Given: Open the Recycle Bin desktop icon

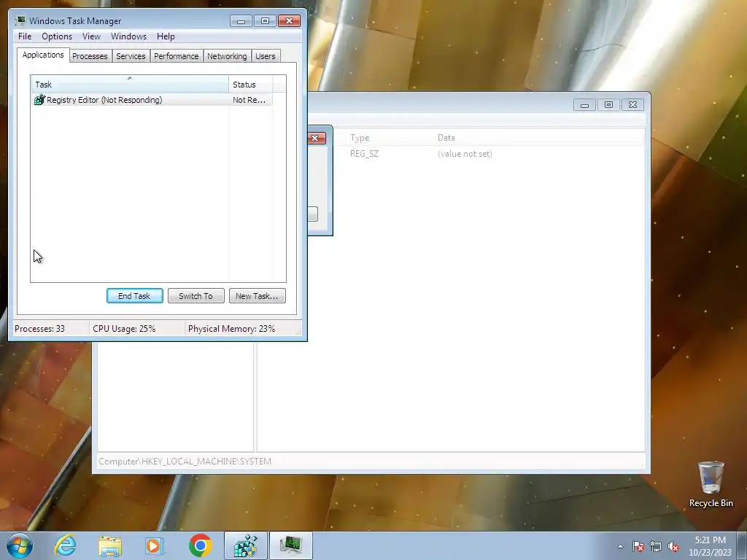Looking at the screenshot, I should pyautogui.click(x=711, y=484).
